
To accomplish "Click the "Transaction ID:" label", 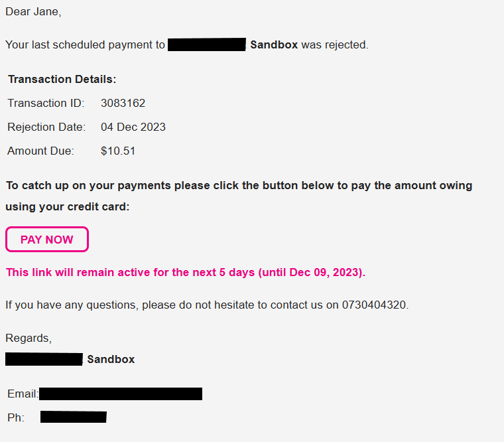I will [46, 103].
